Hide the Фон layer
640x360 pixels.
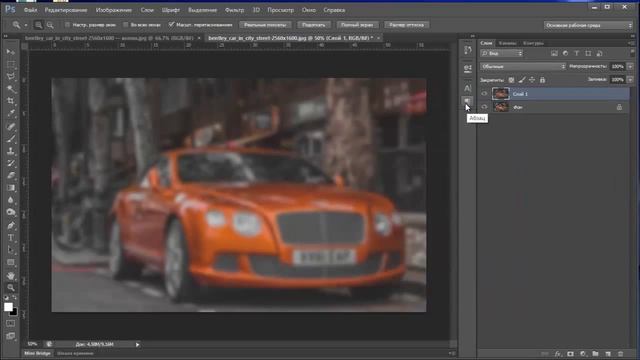(x=484, y=107)
